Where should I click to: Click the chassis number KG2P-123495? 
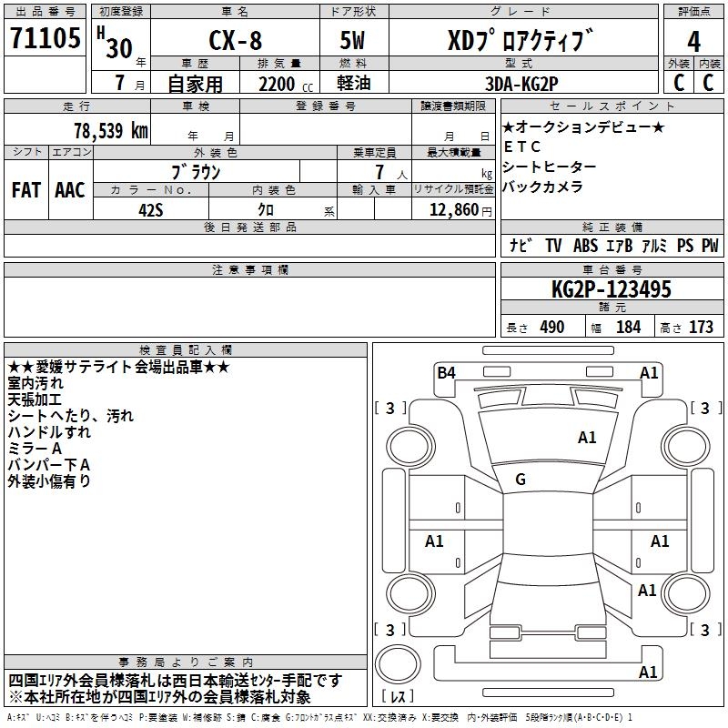612,288
